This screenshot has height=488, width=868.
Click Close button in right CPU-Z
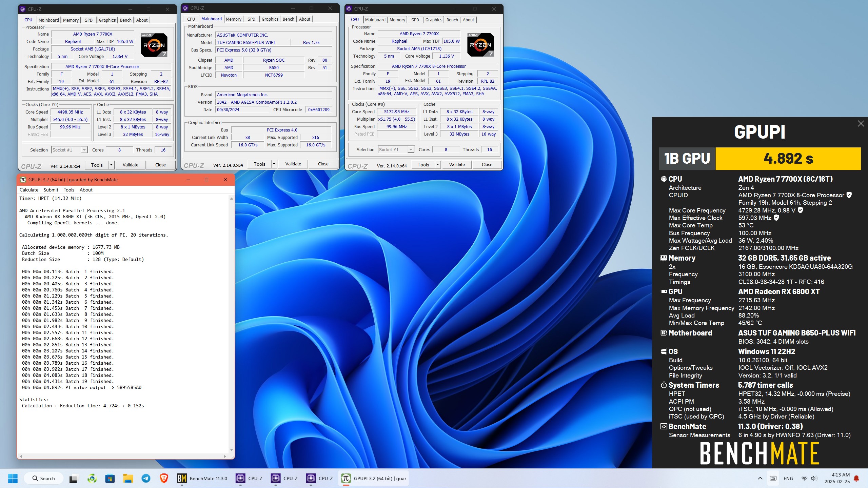[487, 165]
